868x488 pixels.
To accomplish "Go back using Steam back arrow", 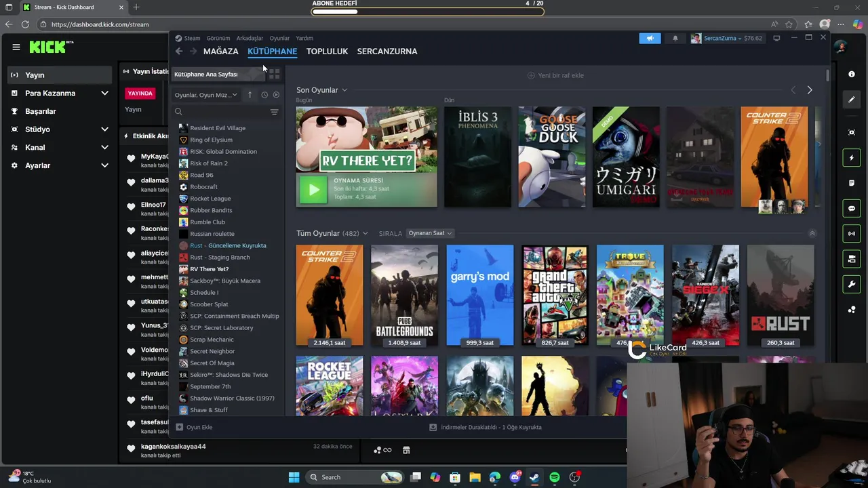I will pos(179,52).
